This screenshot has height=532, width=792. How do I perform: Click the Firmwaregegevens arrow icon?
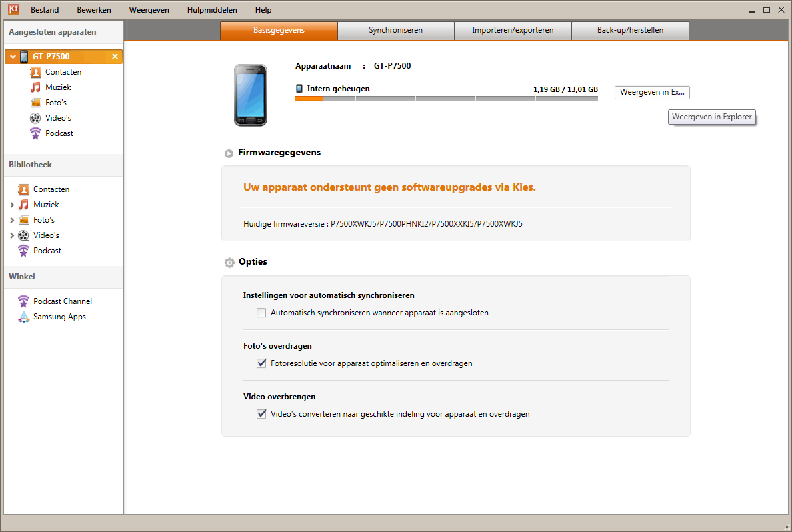229,153
